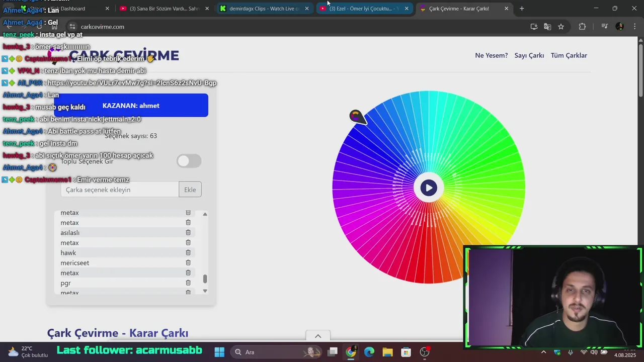Open the weather widget showing 22°C
Image resolution: width=644 pixels, height=362 pixels.
(28, 351)
